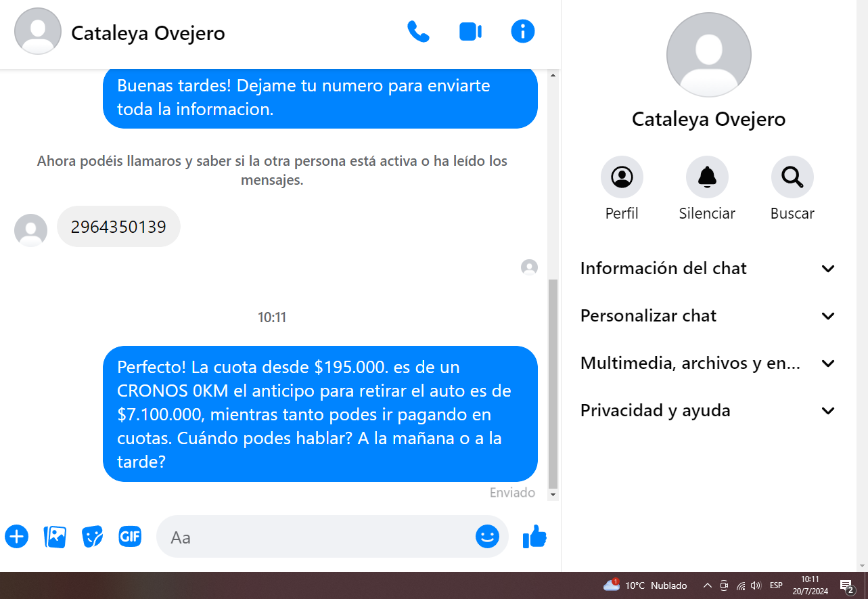Toggle the conversation info panel icon
This screenshot has height=599, width=868.
(523, 32)
